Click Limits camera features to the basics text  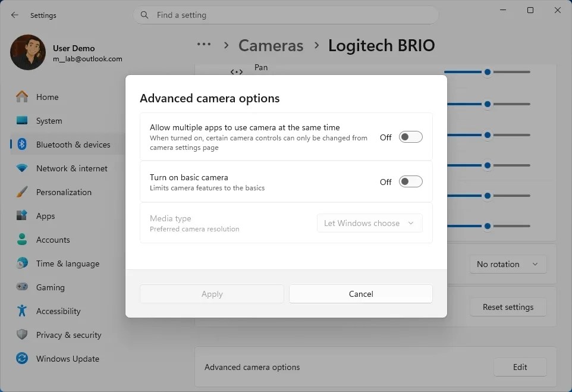207,188
